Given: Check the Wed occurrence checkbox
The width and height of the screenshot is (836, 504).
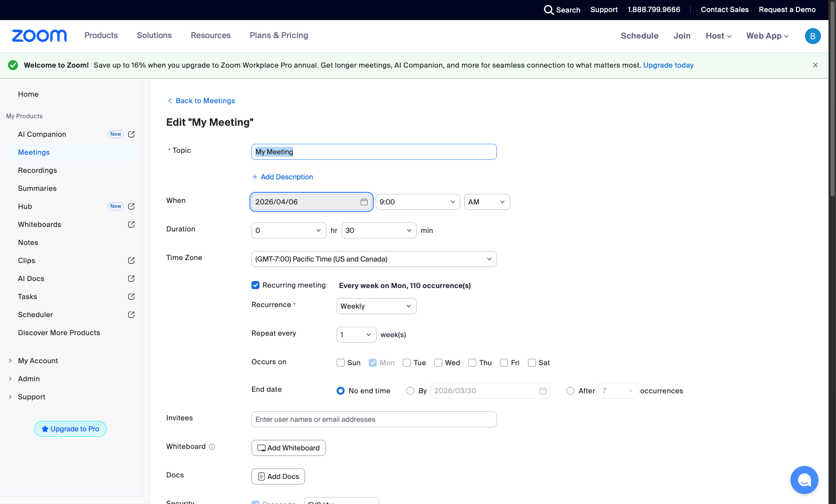Looking at the screenshot, I should [438, 363].
